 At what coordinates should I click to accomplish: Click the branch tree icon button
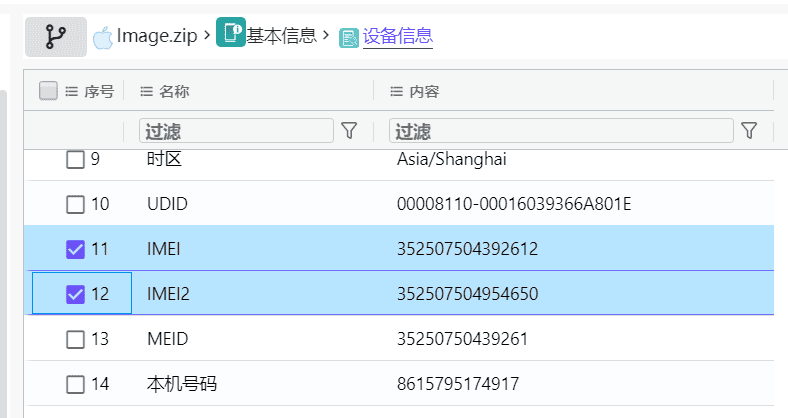click(56, 37)
